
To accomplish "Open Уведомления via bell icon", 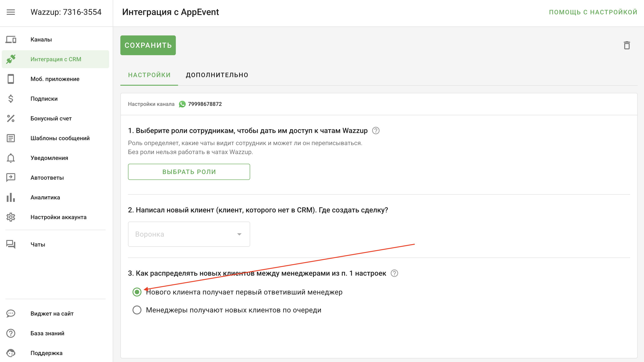I will 11,158.
